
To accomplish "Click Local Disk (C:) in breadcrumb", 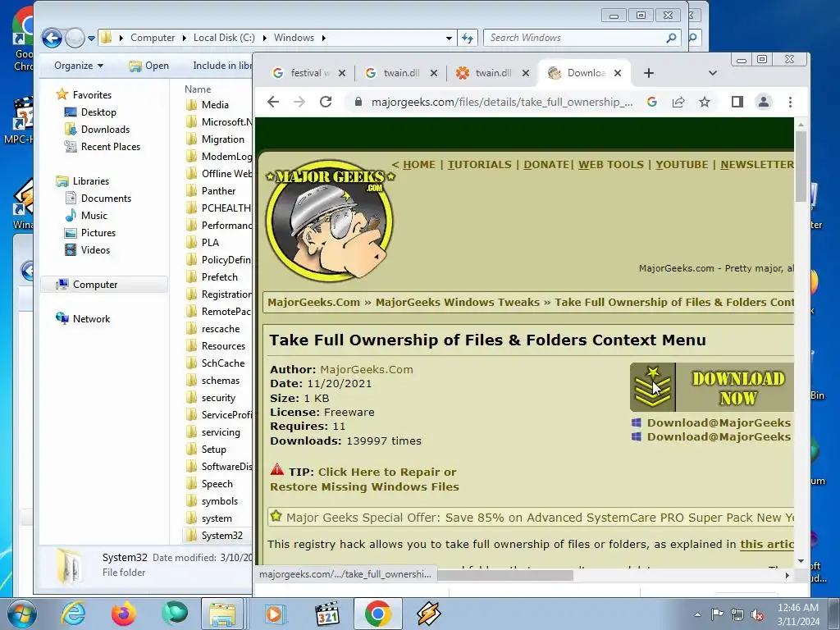I will [x=224, y=38].
